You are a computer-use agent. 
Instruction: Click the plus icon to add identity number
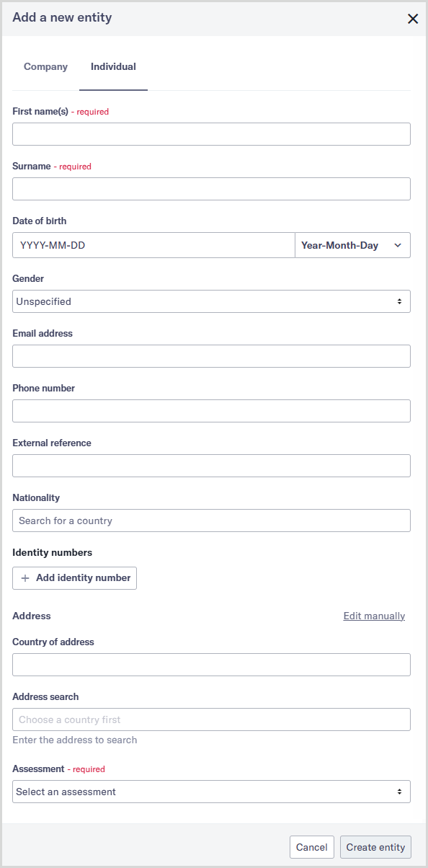[25, 577]
